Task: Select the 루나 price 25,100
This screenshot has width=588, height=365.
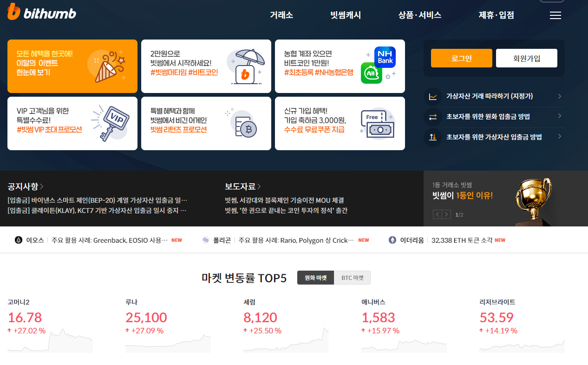Action: [146, 318]
